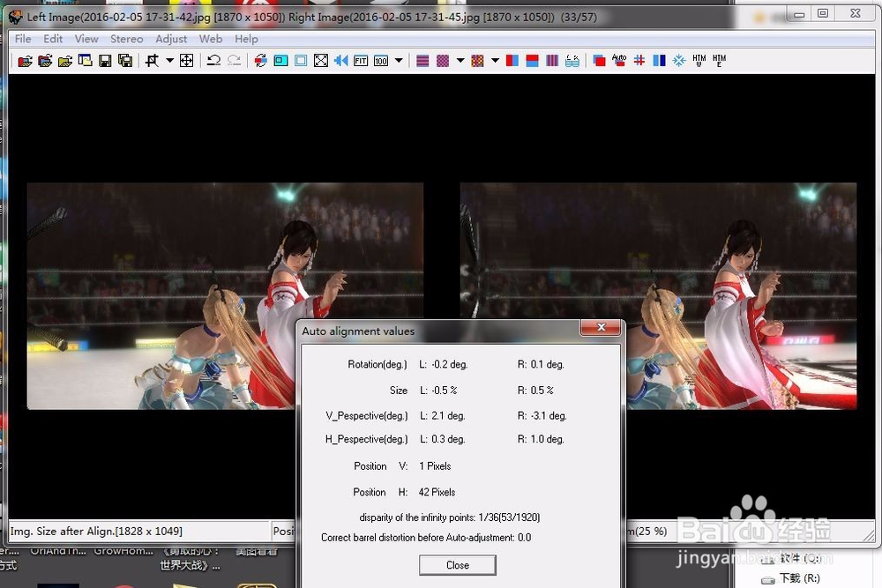Click the right stereo image preview
Viewport: 882px width, 588px height.
[x=658, y=295]
